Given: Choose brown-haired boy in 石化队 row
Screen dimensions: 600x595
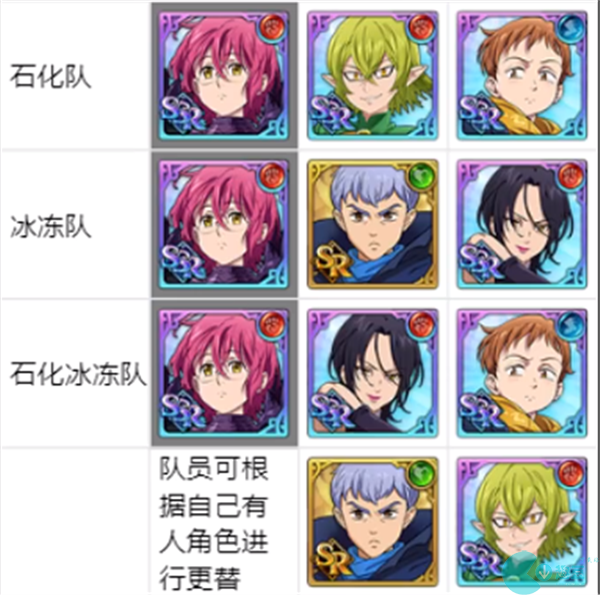Looking at the screenshot, I should [522, 75].
